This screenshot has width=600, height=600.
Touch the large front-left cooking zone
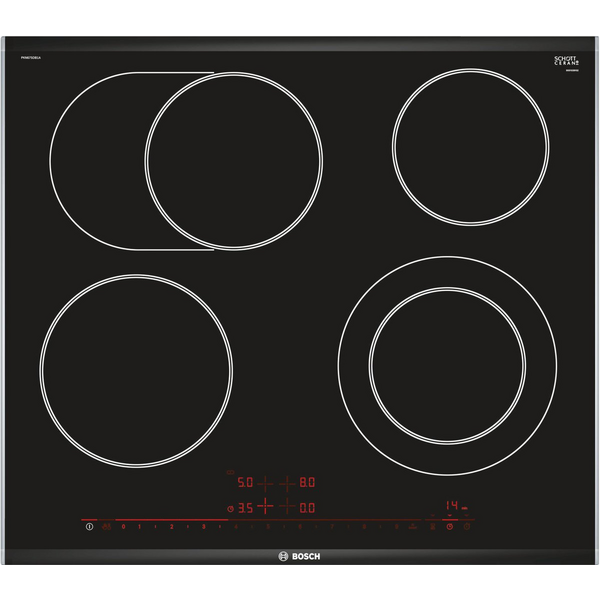[x=136, y=370]
